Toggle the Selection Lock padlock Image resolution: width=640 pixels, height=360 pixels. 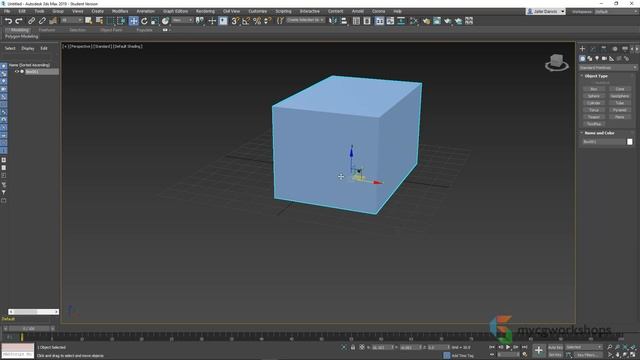pos(353,347)
